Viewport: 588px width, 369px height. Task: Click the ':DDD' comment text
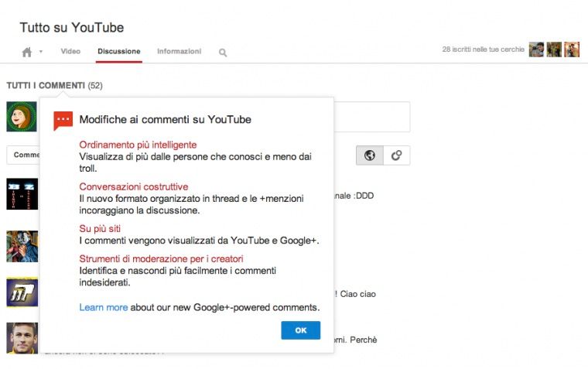(364, 196)
